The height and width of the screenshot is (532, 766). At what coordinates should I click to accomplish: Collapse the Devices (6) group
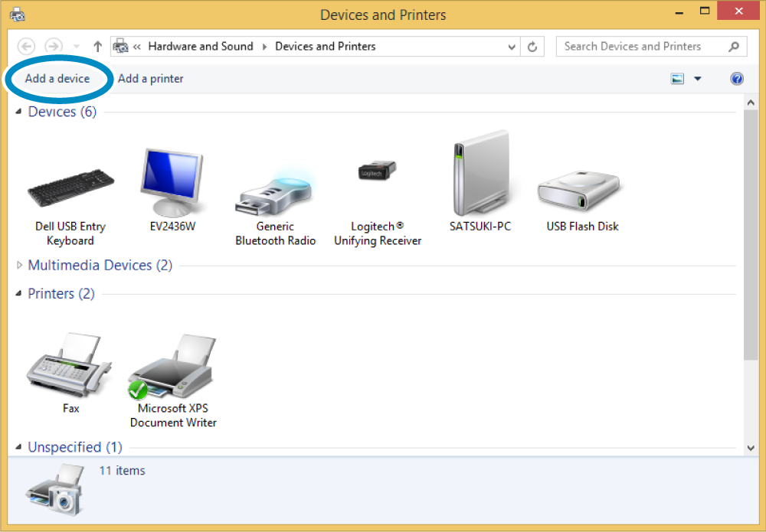pyautogui.click(x=19, y=112)
